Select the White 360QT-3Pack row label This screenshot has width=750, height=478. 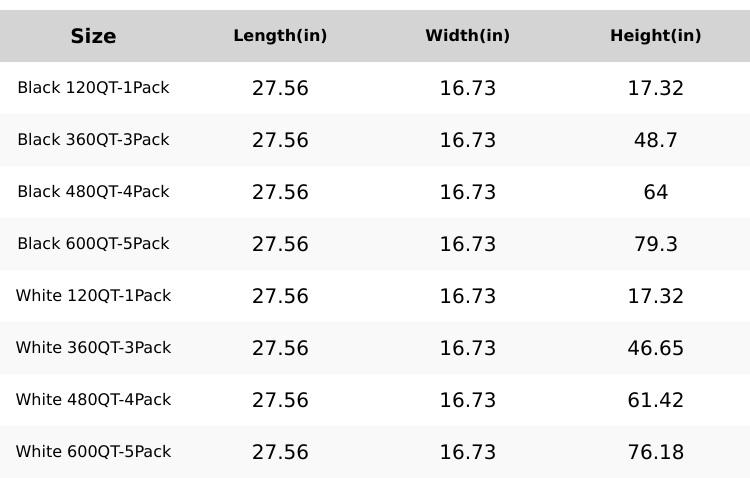pyautogui.click(x=93, y=348)
